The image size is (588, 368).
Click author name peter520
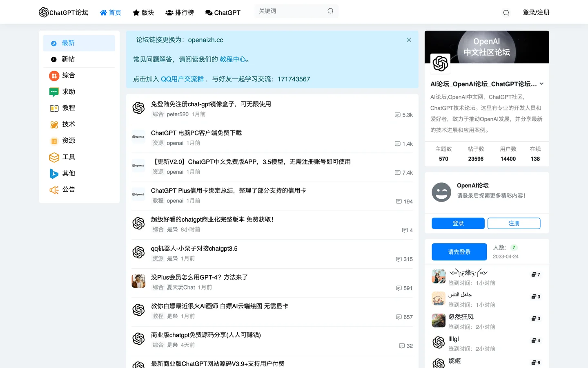(x=178, y=114)
